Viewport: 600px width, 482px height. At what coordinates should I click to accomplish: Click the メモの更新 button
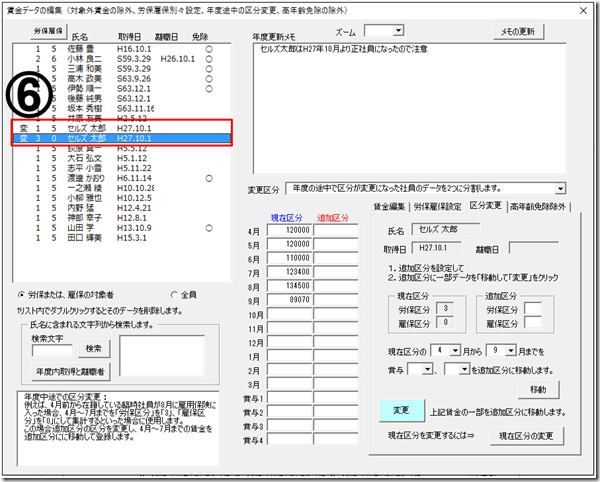(518, 32)
